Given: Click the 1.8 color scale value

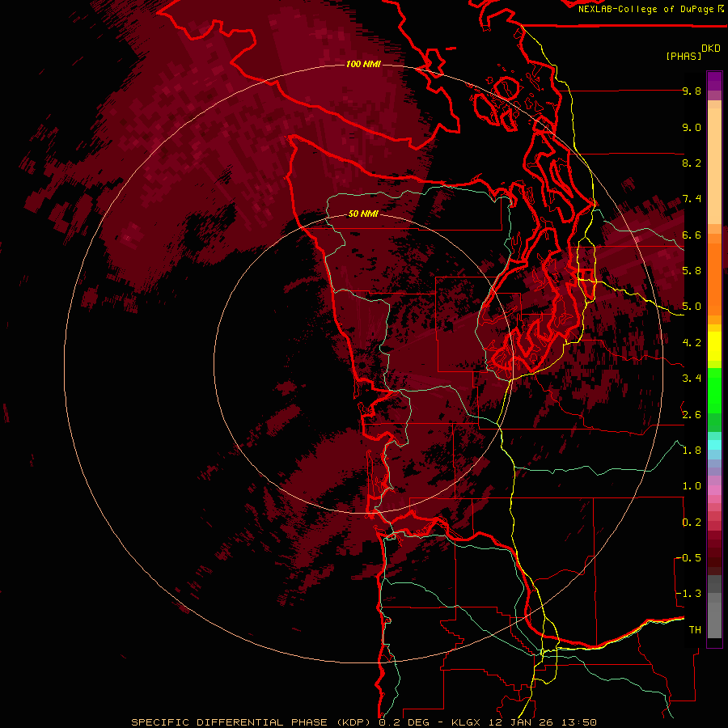Looking at the screenshot, I should [x=692, y=451].
